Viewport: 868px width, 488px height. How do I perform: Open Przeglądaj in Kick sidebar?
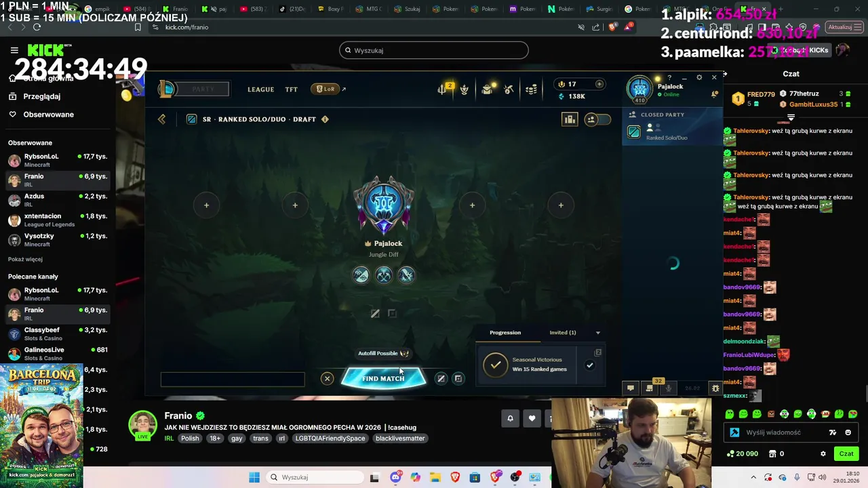[41, 96]
